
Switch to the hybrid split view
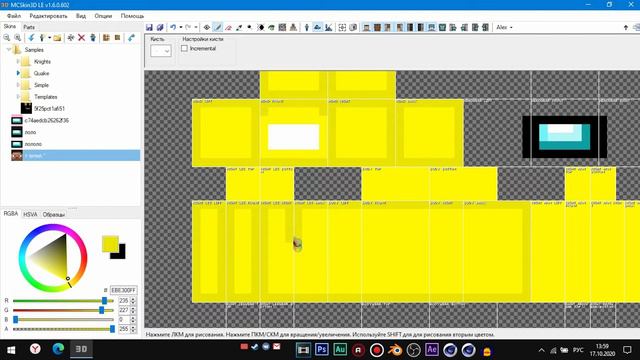click(x=328, y=27)
